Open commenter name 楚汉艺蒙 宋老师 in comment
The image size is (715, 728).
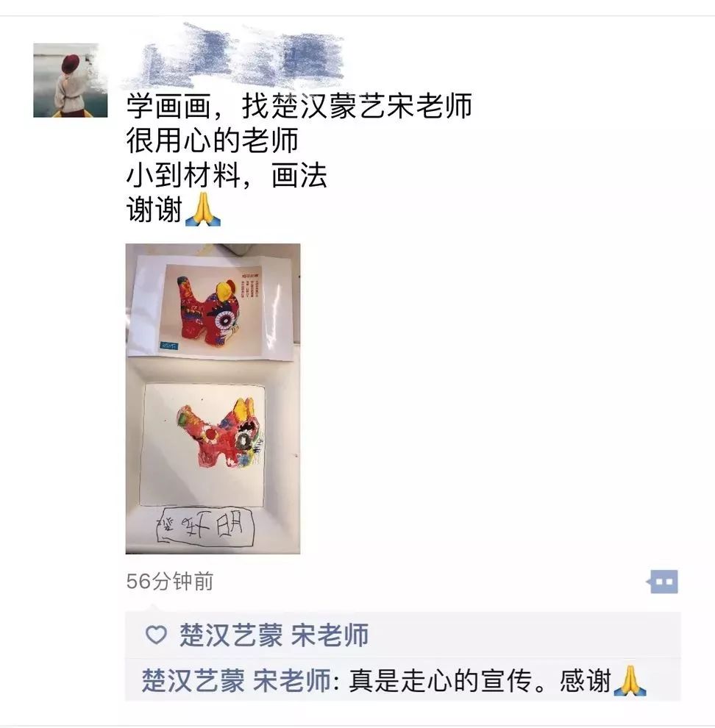236,681
